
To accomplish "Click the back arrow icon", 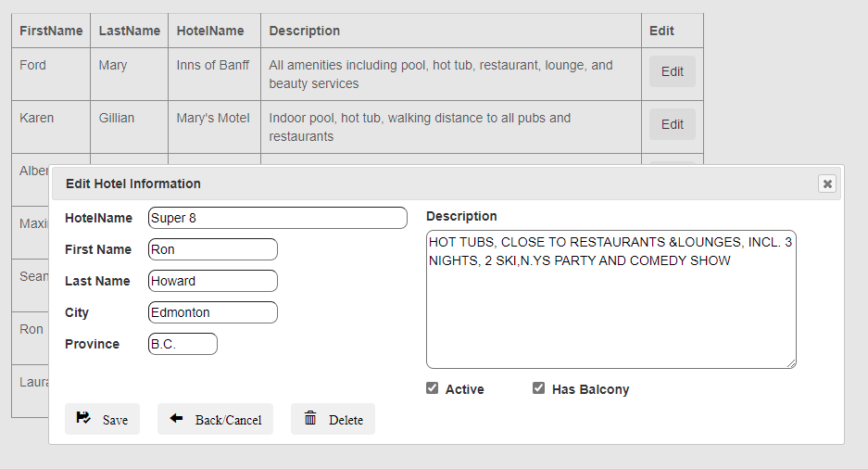I will (x=176, y=418).
